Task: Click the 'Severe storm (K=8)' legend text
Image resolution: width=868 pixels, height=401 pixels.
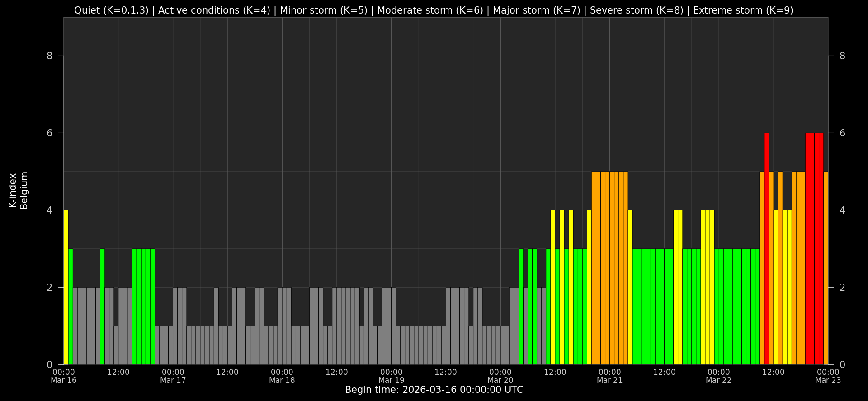Action: [x=637, y=10]
